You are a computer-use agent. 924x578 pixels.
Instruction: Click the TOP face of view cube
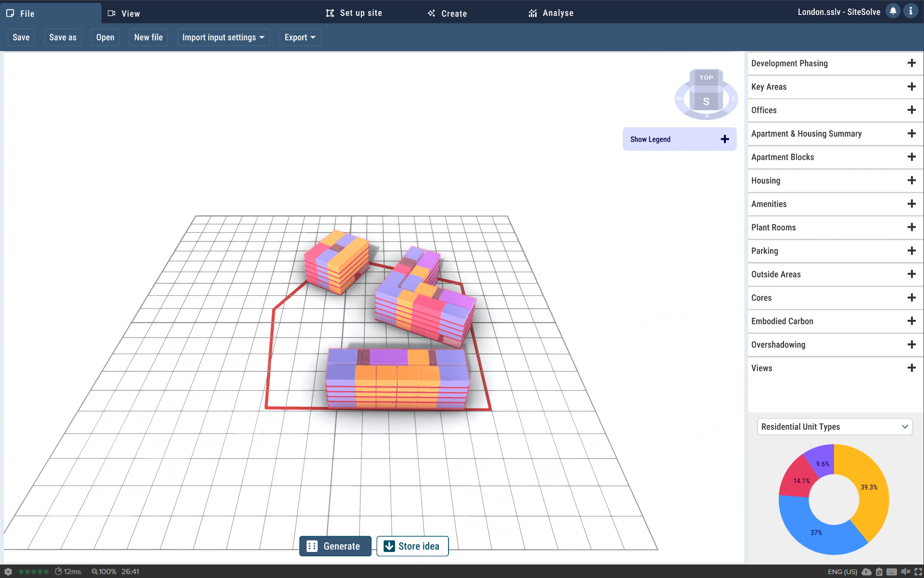(706, 78)
